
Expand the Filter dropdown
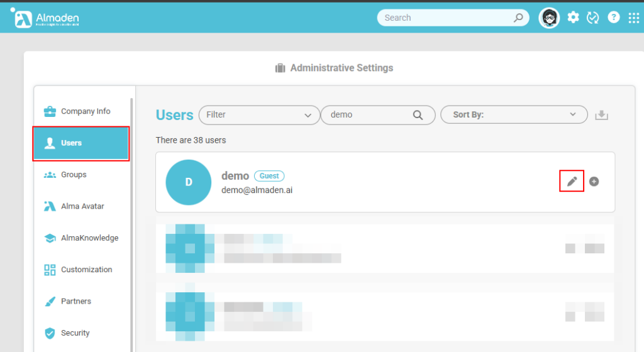point(259,115)
